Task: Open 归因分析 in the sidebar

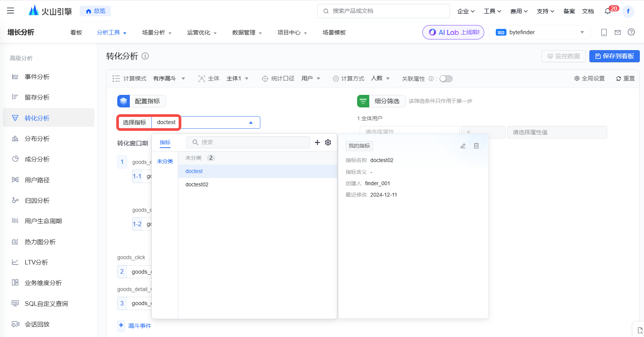Action: click(x=49, y=200)
